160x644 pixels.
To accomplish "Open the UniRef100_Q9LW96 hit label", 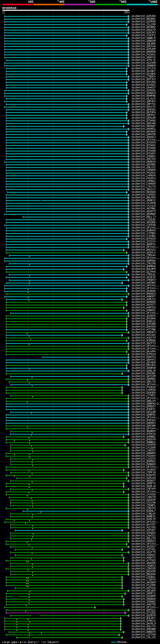I will click(x=143, y=44).
